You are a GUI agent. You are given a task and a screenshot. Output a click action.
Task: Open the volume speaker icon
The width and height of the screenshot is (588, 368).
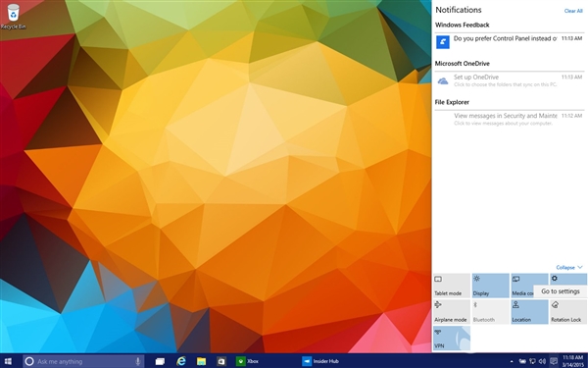click(542, 361)
